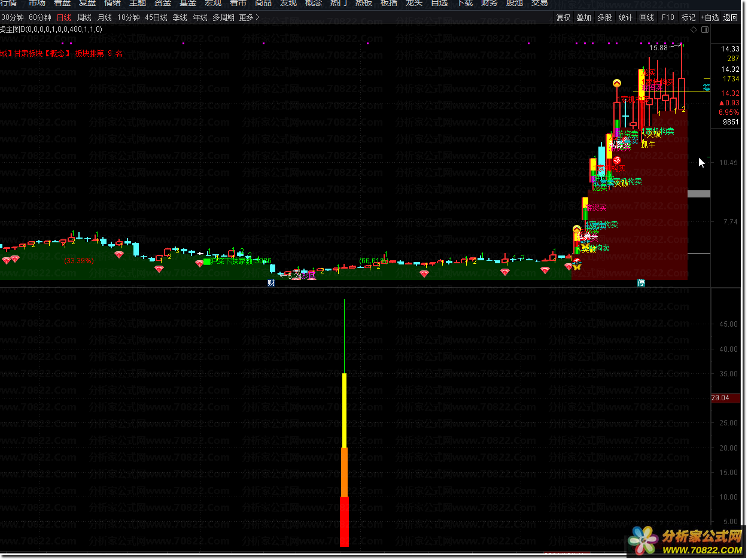Open the 多周期 multi-period view

[x=223, y=17]
